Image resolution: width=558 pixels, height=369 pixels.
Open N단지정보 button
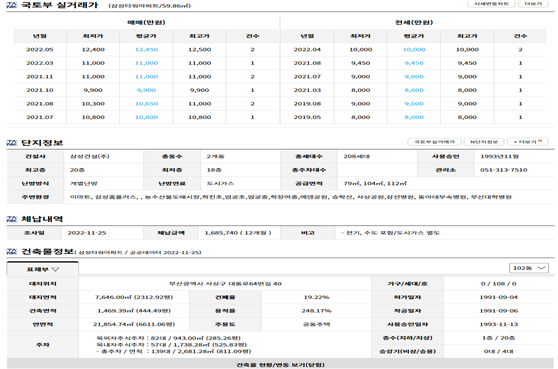(x=484, y=142)
